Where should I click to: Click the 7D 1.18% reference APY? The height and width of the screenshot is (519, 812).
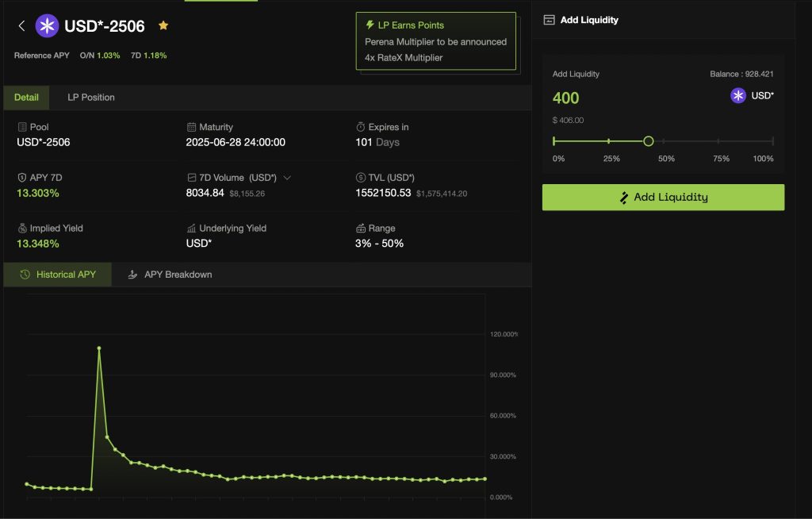[x=148, y=56]
